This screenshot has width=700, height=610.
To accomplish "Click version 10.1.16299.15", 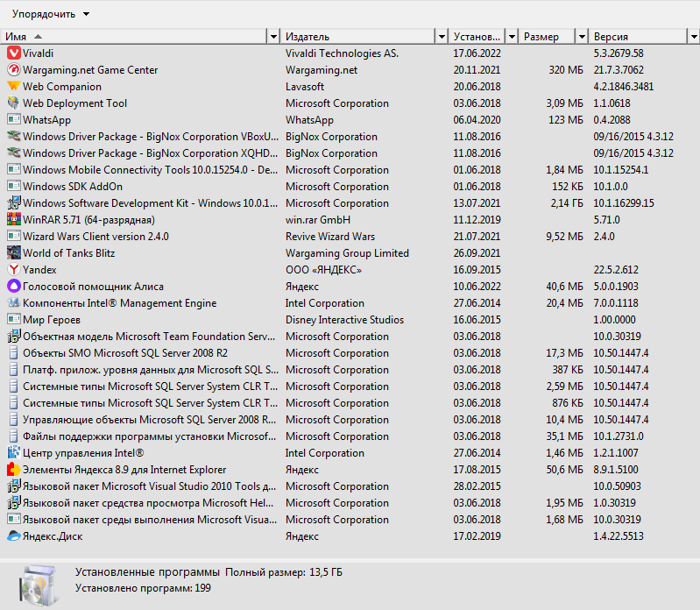I will pyautogui.click(x=623, y=202).
